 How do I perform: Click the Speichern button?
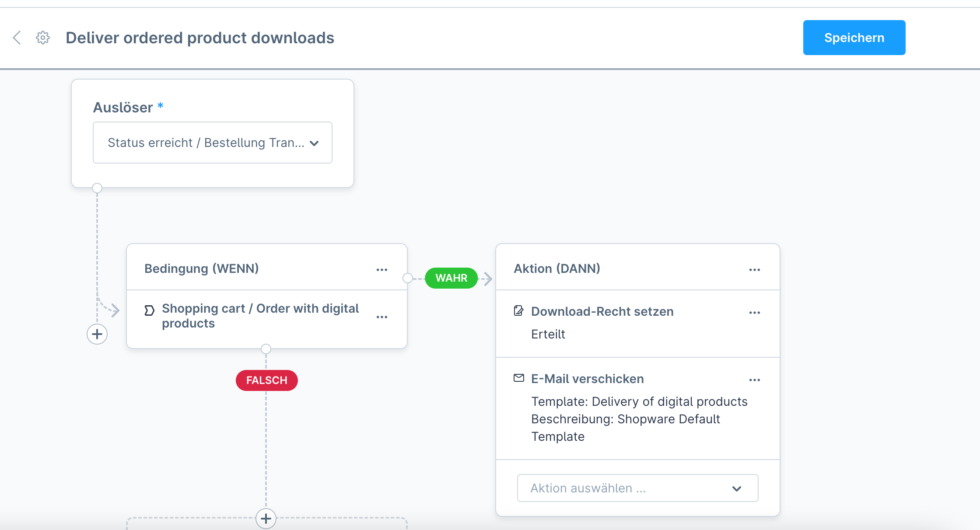pos(854,38)
